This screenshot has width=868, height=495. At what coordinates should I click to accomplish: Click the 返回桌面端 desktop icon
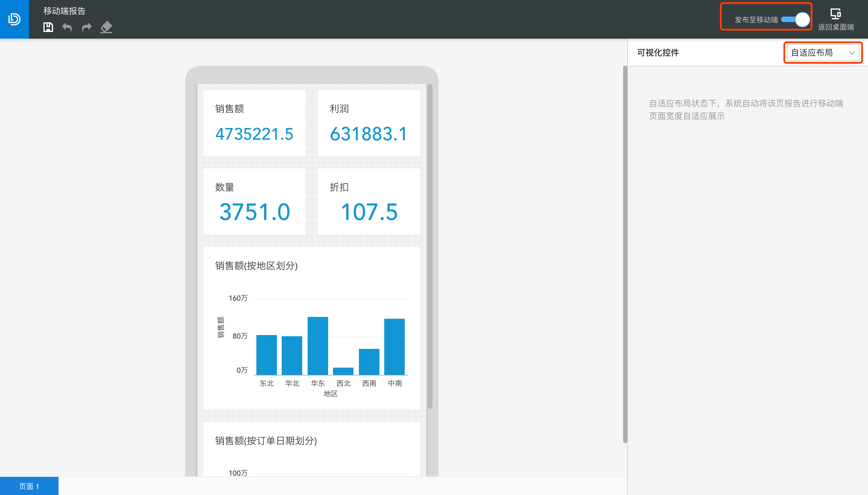tap(836, 14)
